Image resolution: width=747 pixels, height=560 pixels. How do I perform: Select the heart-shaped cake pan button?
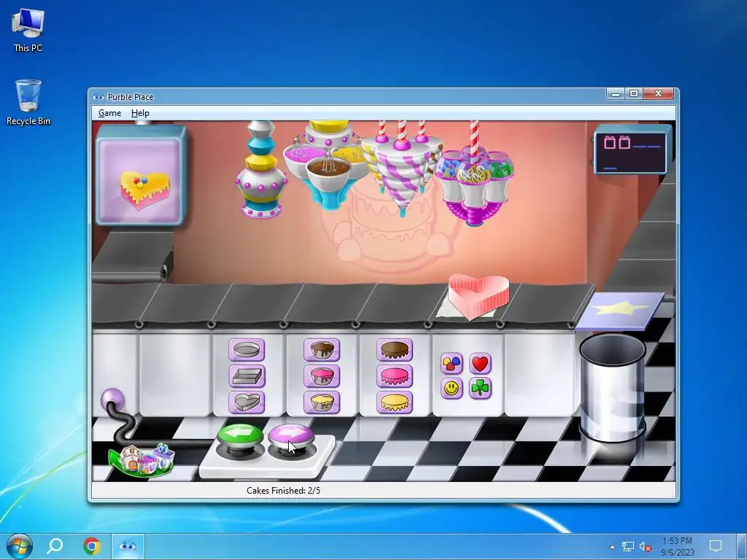pyautogui.click(x=247, y=402)
